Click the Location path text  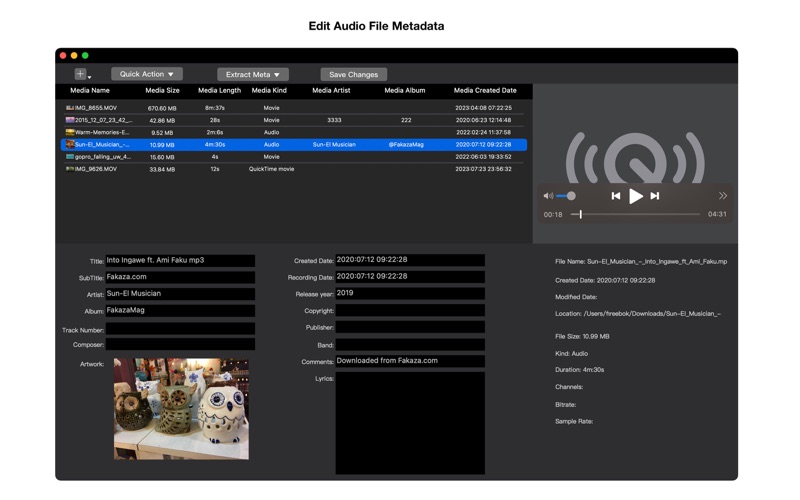click(638, 314)
